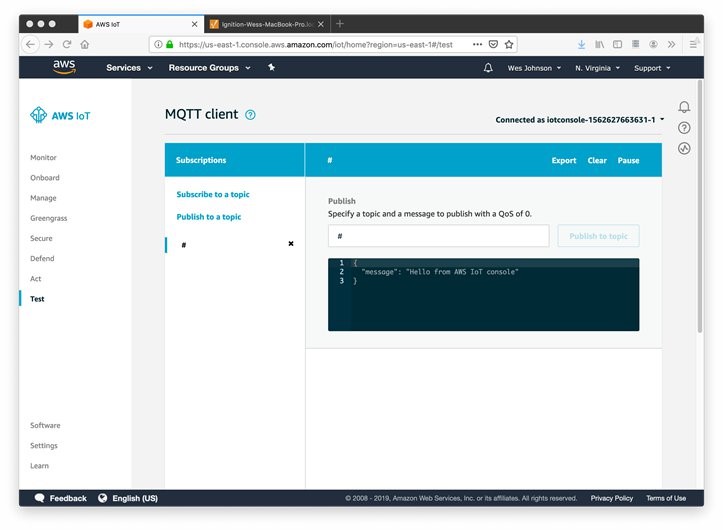
Task: Click the Publish to topic button
Action: tap(598, 236)
